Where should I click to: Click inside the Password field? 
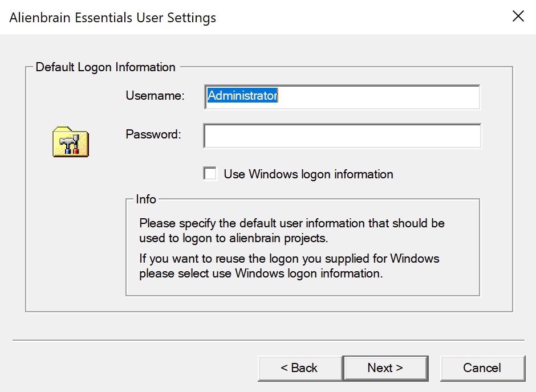tap(342, 136)
